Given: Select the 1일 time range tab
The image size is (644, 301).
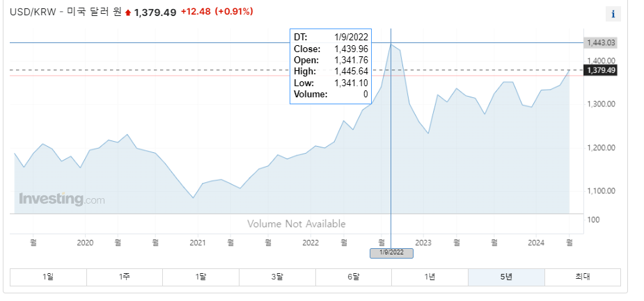Looking at the screenshot, I should tap(48, 277).
